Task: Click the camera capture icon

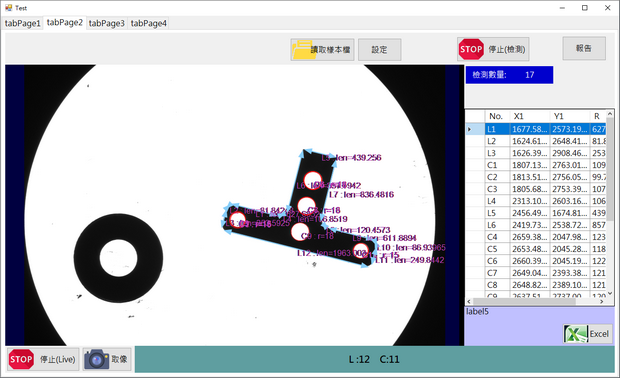Action: (96, 359)
